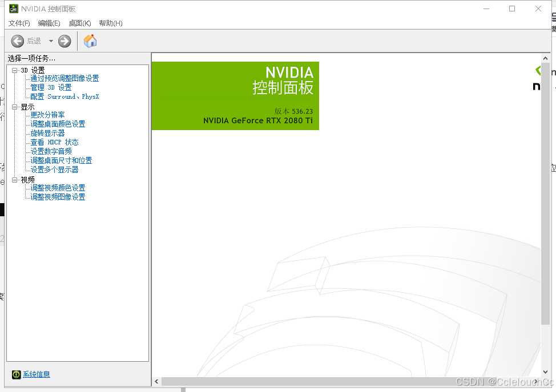Click the system information icon next to 系统信息
Image resolution: width=556 pixels, height=392 pixels.
17,374
